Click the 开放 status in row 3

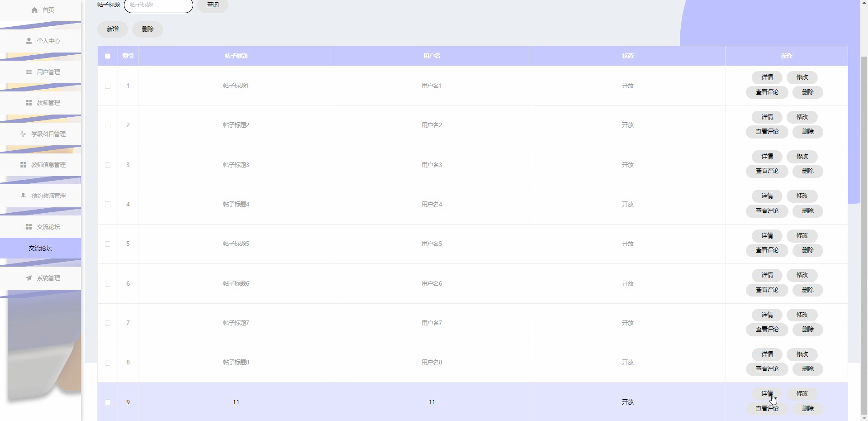pos(628,165)
